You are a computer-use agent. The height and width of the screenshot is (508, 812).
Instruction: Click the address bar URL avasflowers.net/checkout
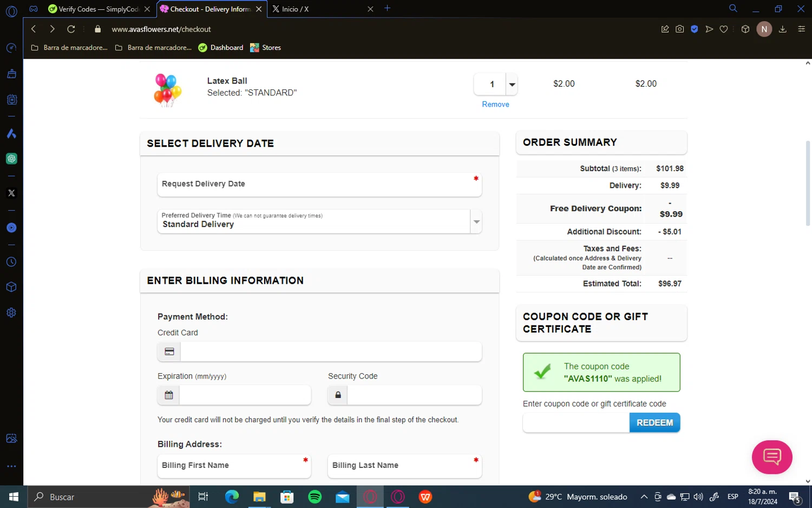tap(161, 29)
